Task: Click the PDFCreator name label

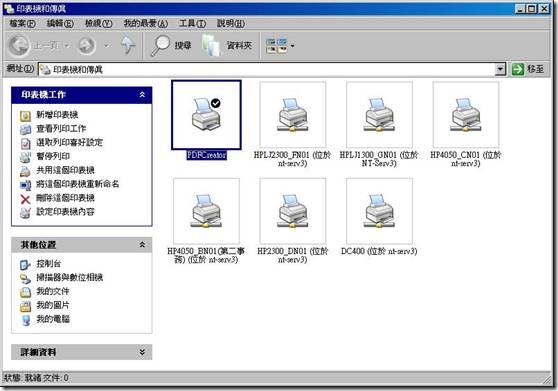Action: pyautogui.click(x=206, y=155)
